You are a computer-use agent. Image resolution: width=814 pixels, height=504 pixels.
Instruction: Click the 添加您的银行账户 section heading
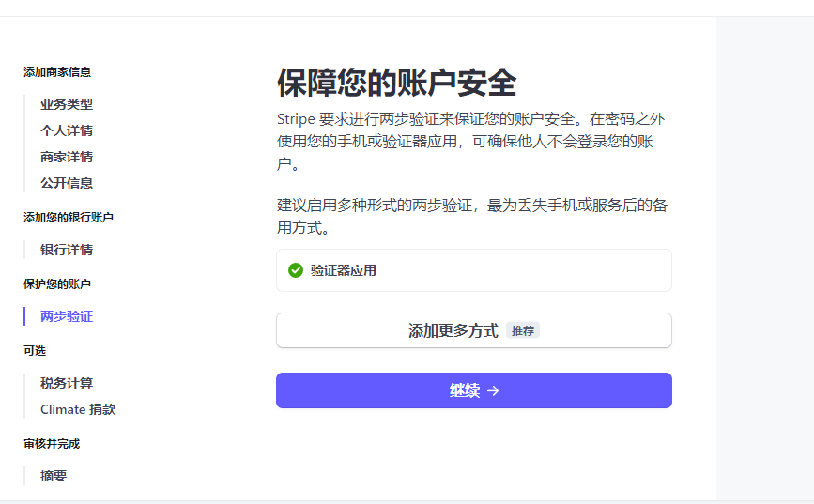pos(69,218)
